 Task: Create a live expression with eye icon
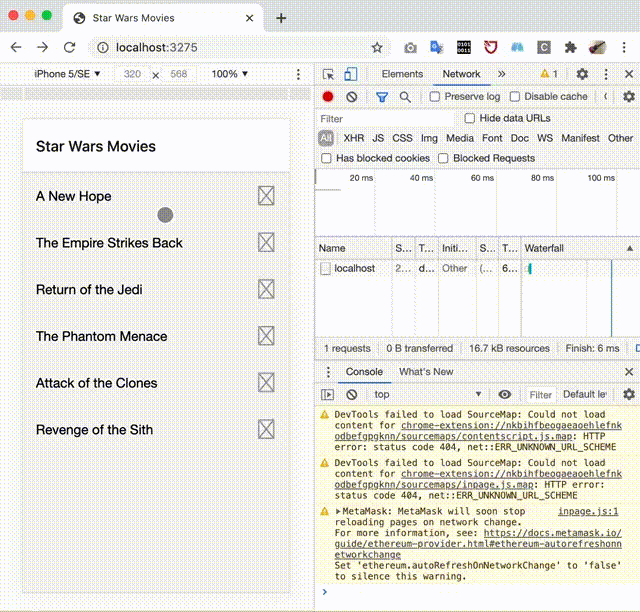(504, 394)
